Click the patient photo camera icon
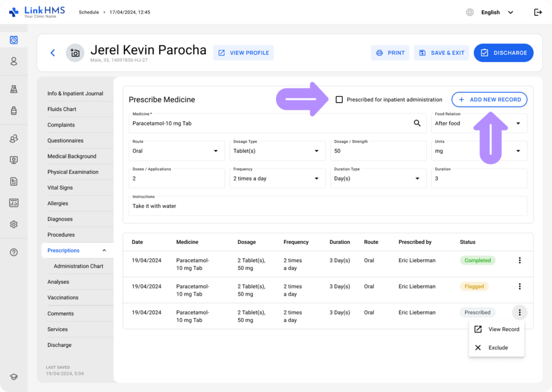The image size is (552, 392). (75, 53)
